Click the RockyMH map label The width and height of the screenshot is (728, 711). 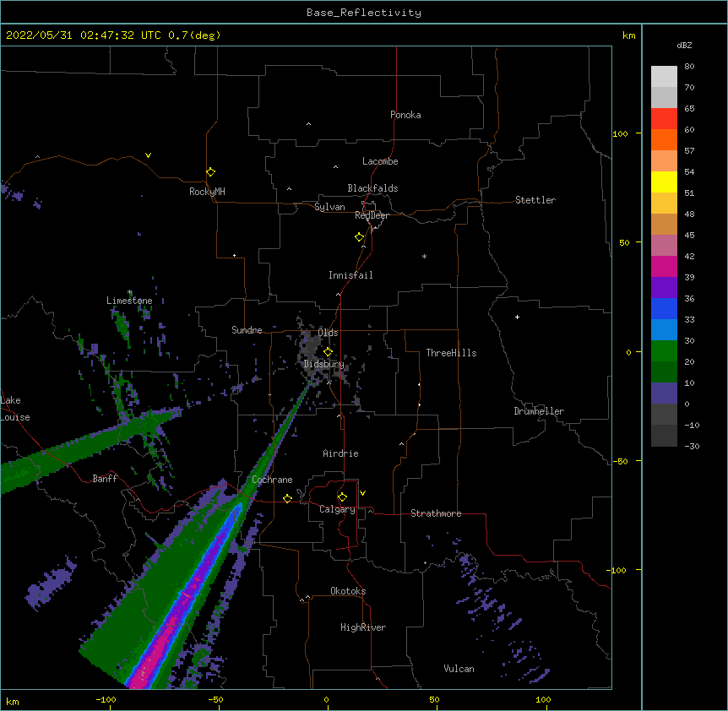[207, 192]
